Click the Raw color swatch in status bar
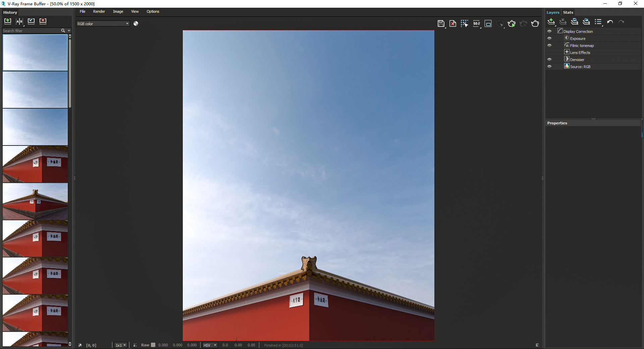The image size is (644, 349). [x=153, y=345]
